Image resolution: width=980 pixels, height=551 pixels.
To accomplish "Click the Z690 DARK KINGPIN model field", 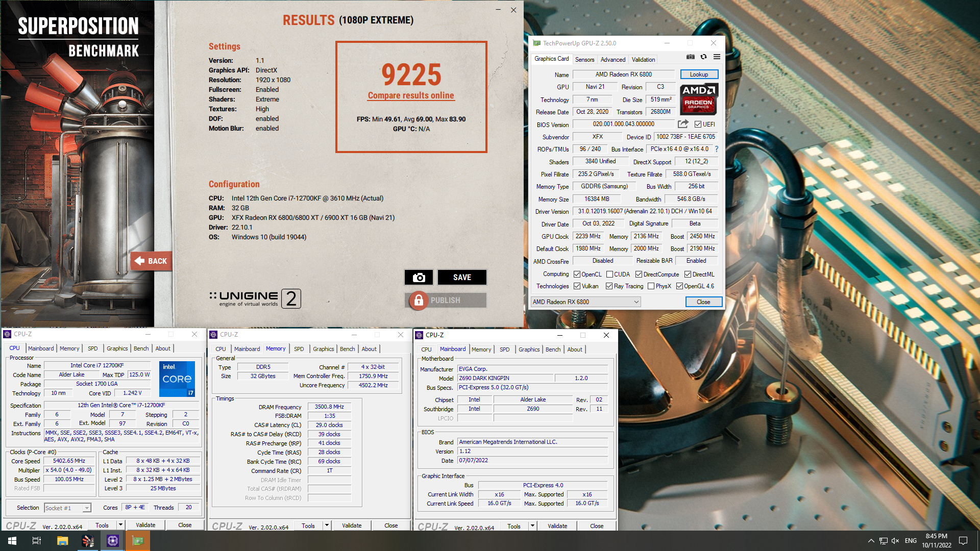I will pyautogui.click(x=505, y=378).
